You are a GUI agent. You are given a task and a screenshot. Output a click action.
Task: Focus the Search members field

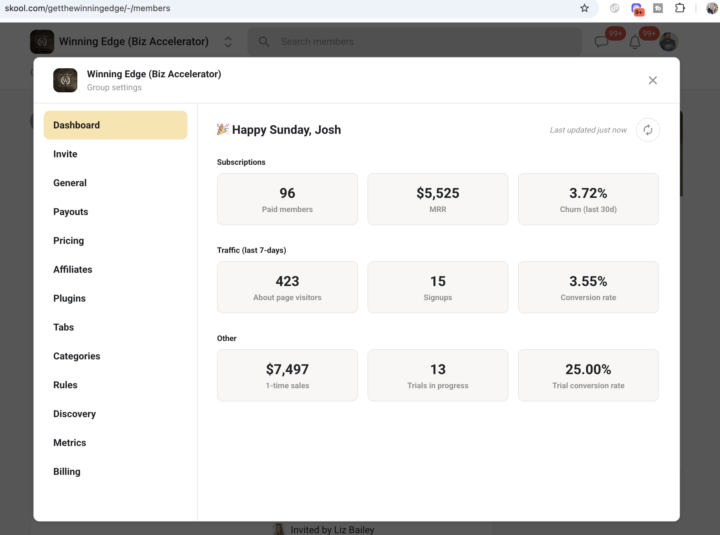(415, 42)
